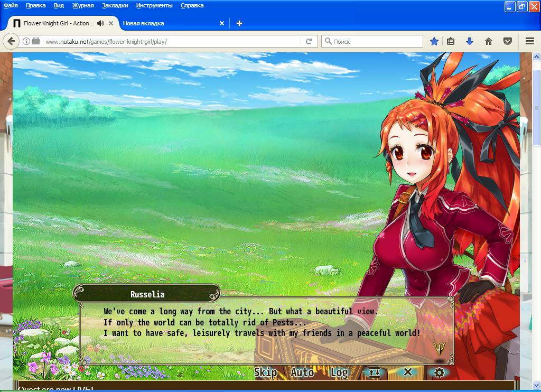541x392 pixels.
Task: Click scrollbar up arrow of the page
Action: pos(536,56)
